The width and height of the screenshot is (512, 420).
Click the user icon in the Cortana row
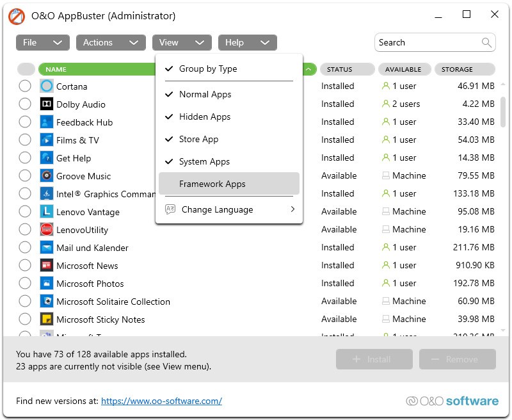coord(386,86)
